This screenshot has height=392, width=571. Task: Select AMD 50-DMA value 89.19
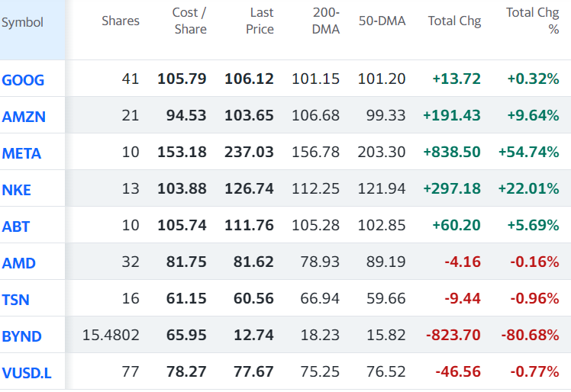pyautogui.click(x=386, y=262)
